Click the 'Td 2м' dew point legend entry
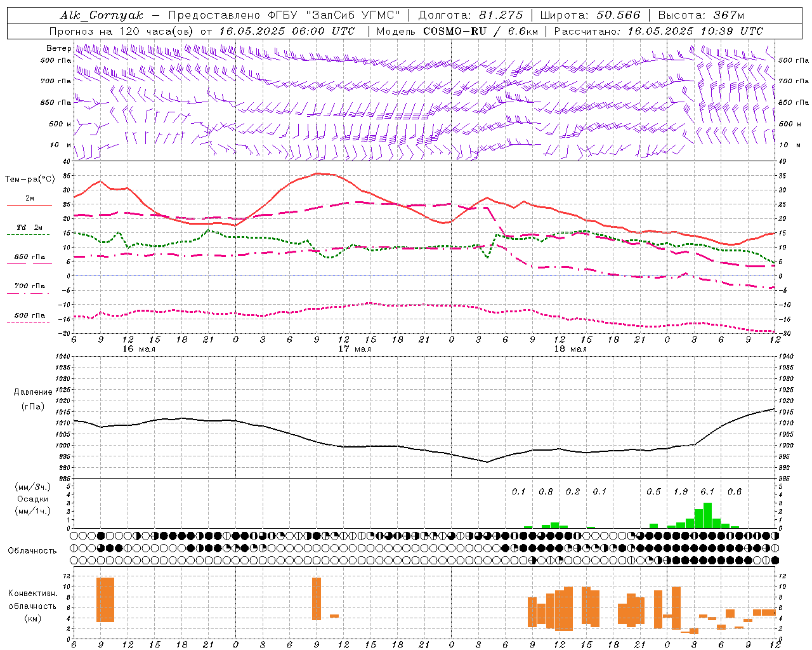Image resolution: width=812 pixels, height=650 pixels. (29, 227)
